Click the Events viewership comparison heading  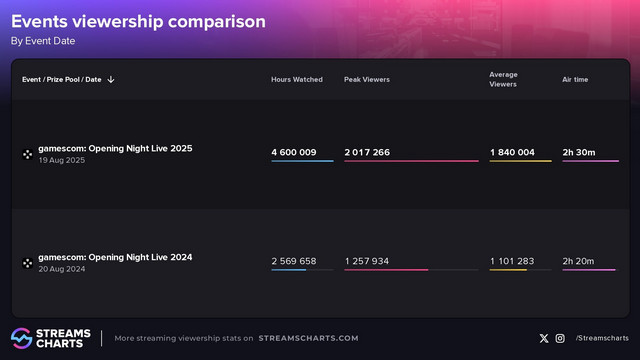(x=138, y=22)
